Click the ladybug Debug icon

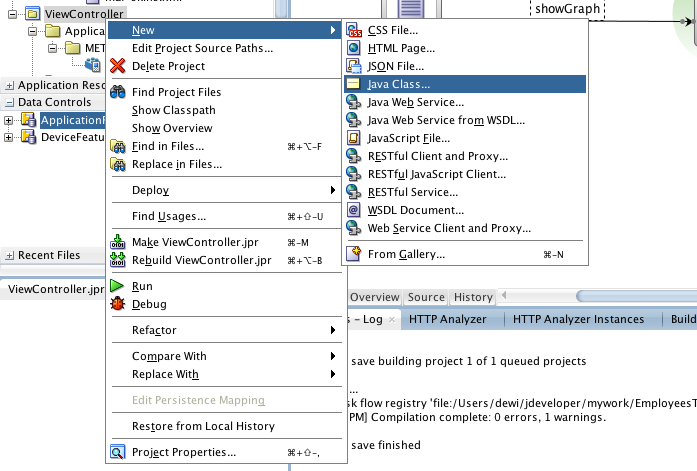(x=118, y=304)
